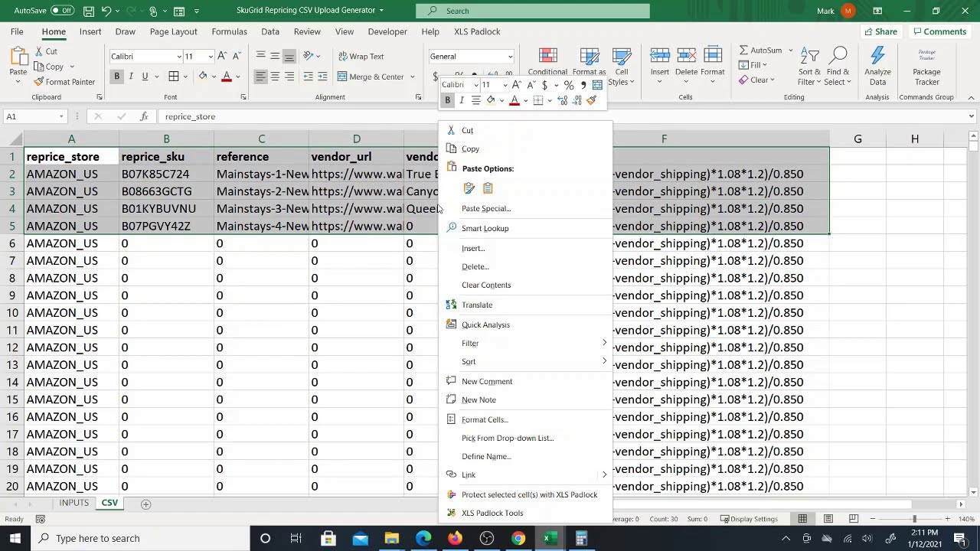The height and width of the screenshot is (551, 980).
Task: Click the Decrease Font Size icon in ribbon
Action: pyautogui.click(x=237, y=56)
